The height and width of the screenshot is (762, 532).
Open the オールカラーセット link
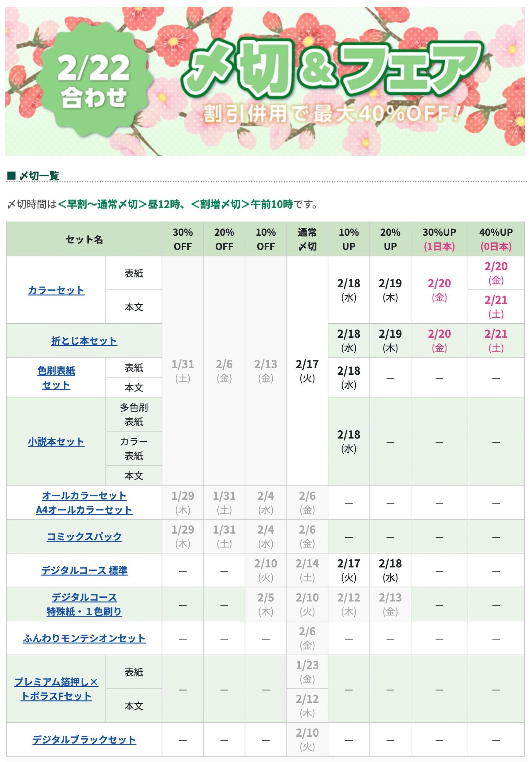click(84, 496)
